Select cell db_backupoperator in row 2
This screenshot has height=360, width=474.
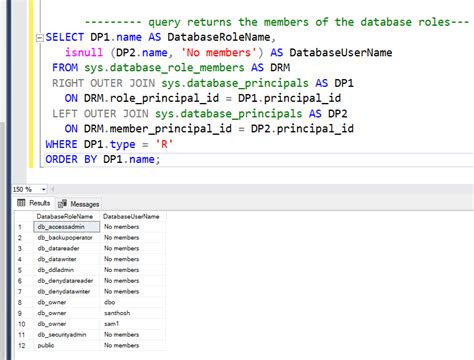tap(66, 237)
